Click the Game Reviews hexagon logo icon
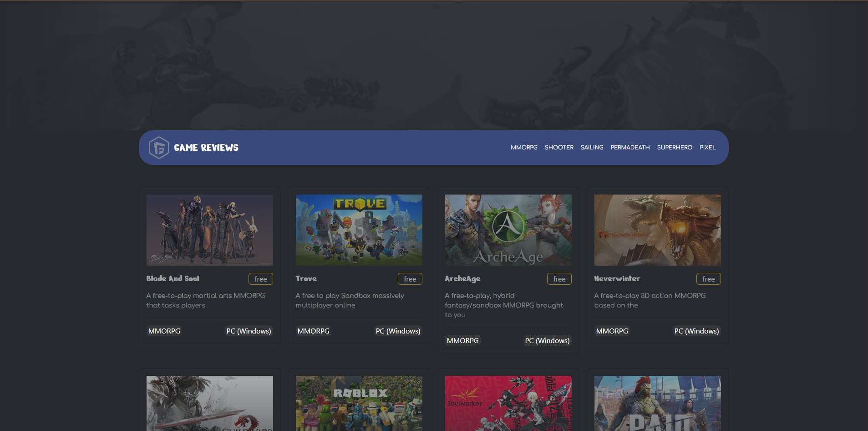The height and width of the screenshot is (431, 868). (x=159, y=148)
